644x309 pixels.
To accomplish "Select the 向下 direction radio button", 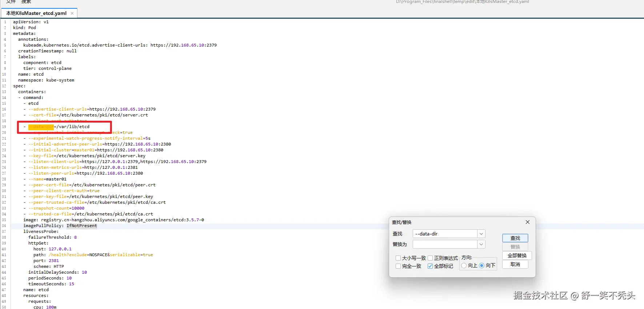I will pyautogui.click(x=482, y=266).
